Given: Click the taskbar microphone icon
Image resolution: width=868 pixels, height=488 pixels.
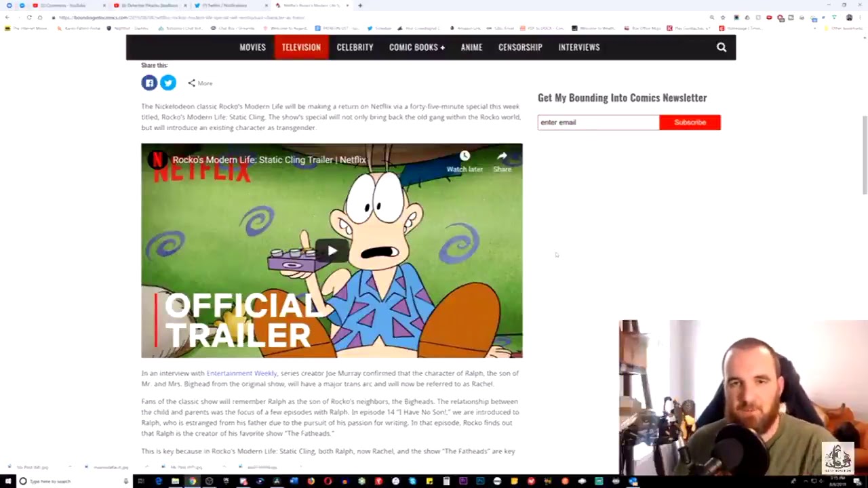Looking at the screenshot, I should click(125, 481).
